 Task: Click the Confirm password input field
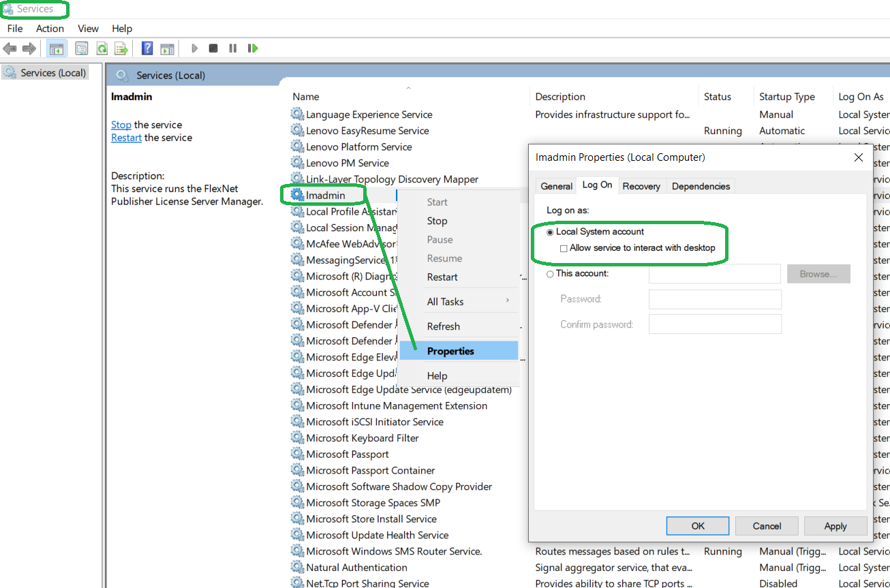[715, 324]
